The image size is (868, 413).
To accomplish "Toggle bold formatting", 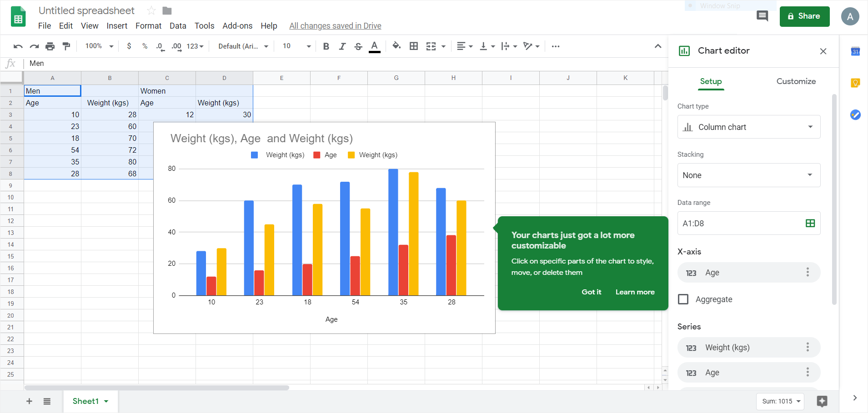I will point(326,46).
